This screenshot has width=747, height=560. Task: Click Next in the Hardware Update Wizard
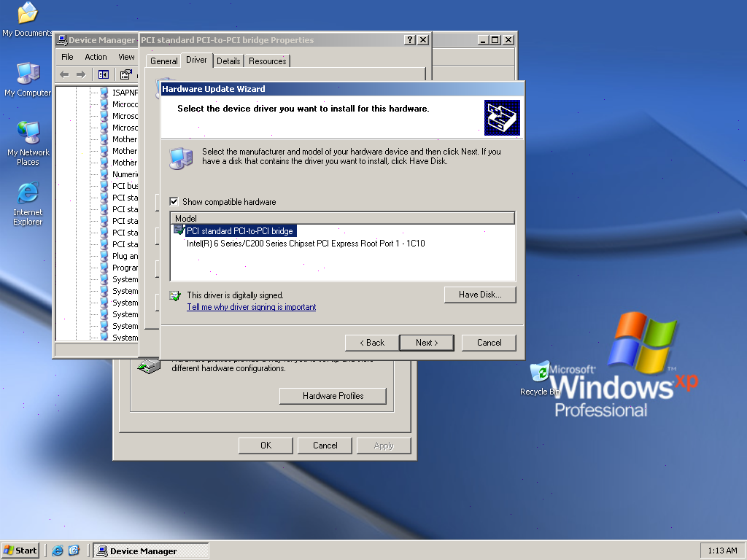[426, 343]
